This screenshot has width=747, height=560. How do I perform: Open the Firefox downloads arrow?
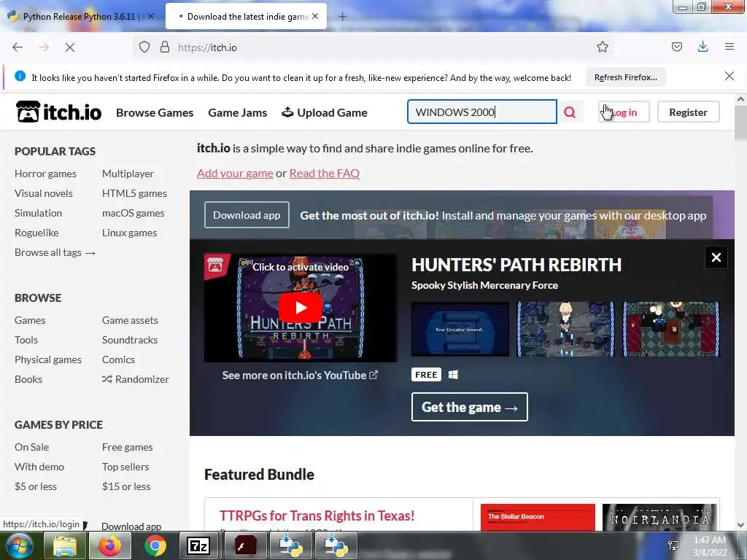click(703, 47)
